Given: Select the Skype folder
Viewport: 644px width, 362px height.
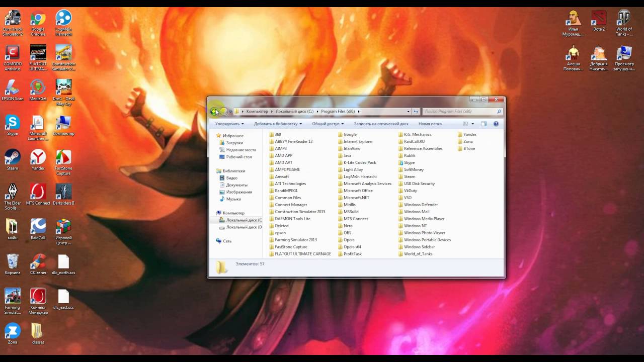Looking at the screenshot, I should point(407,162).
